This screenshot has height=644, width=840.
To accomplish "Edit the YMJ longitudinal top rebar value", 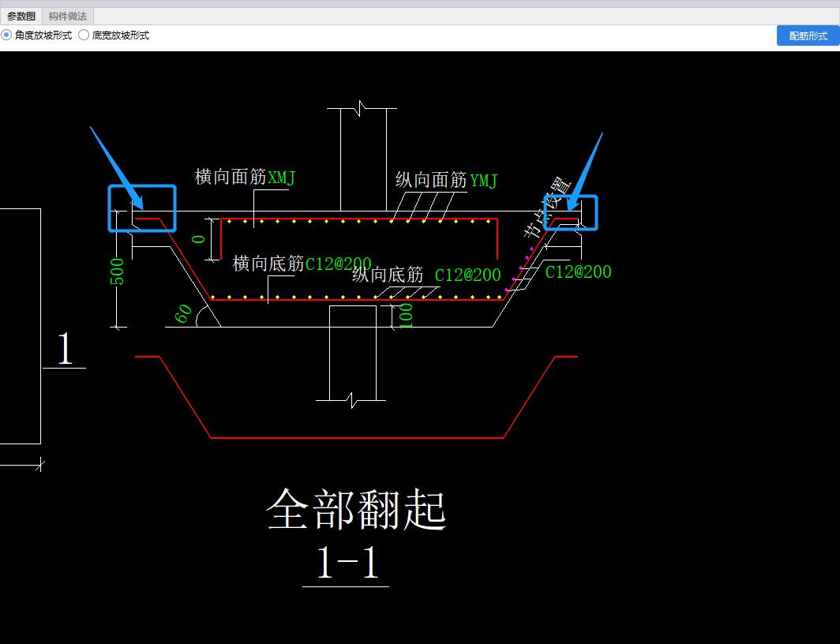I will pos(484,181).
